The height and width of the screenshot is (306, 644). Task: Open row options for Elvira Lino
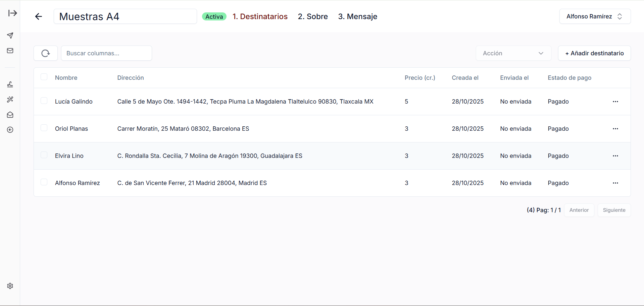tap(615, 156)
